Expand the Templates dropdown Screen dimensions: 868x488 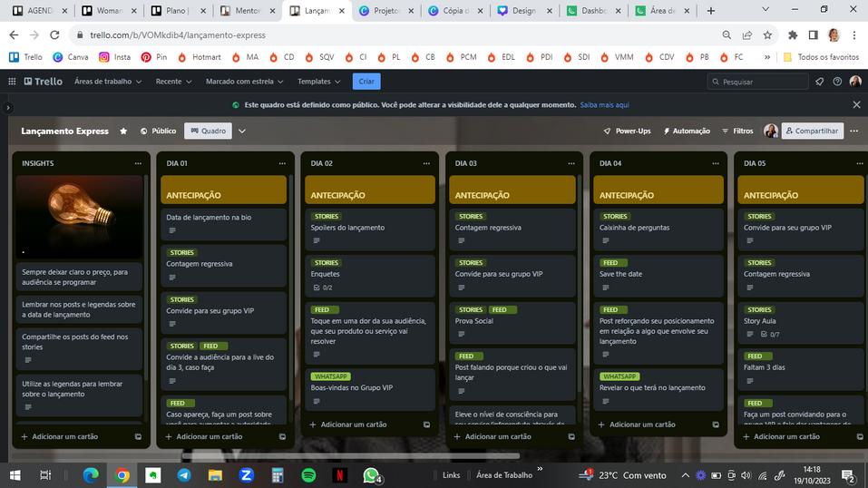(x=318, y=82)
